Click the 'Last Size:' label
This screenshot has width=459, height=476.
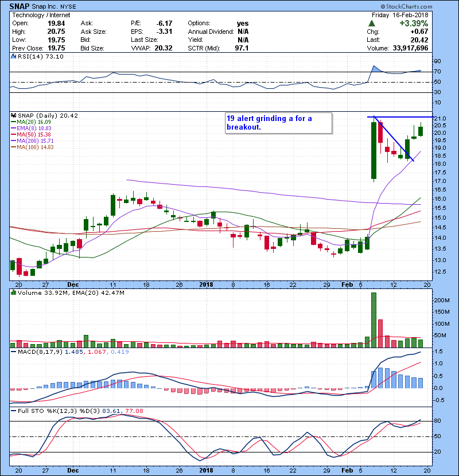pos(144,40)
